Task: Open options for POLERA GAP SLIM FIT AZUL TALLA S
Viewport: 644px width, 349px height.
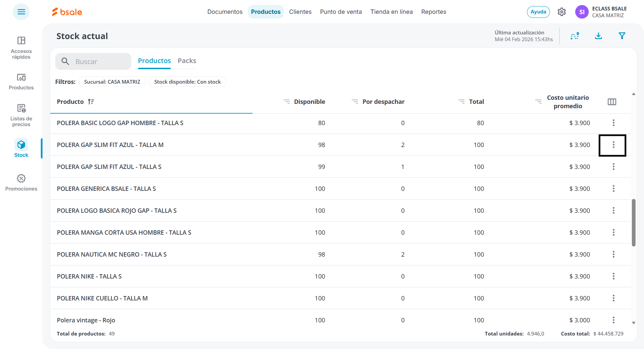Action: tap(614, 167)
